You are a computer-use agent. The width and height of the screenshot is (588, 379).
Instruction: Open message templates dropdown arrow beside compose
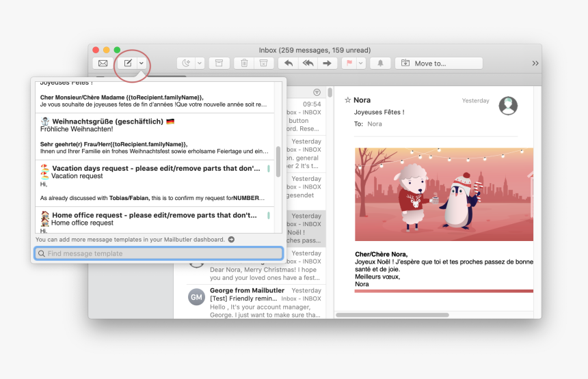coord(142,64)
